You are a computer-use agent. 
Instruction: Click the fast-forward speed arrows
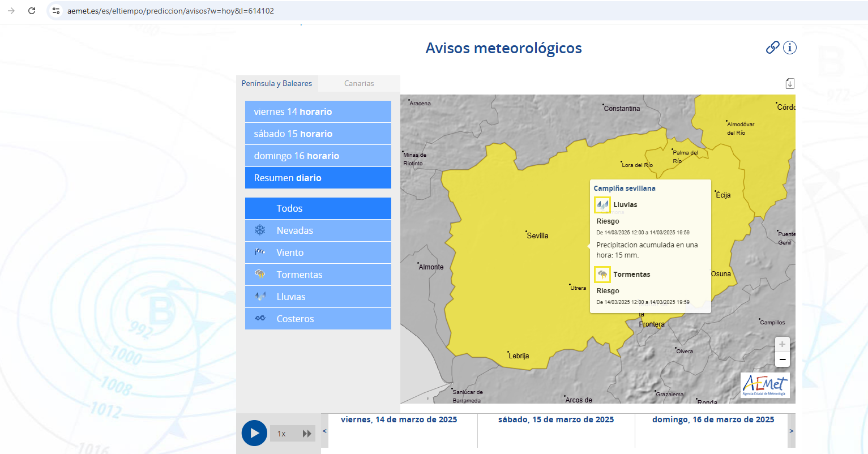tap(307, 434)
